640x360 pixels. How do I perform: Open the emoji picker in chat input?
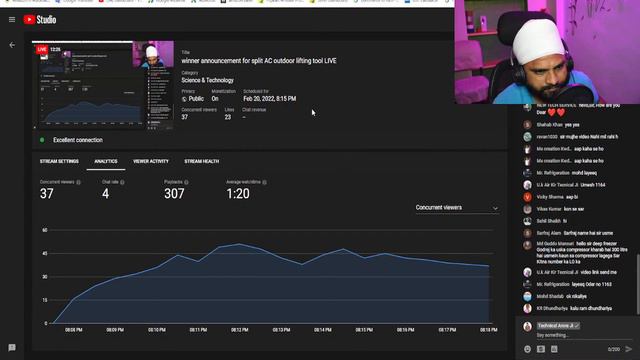pyautogui.click(x=527, y=349)
